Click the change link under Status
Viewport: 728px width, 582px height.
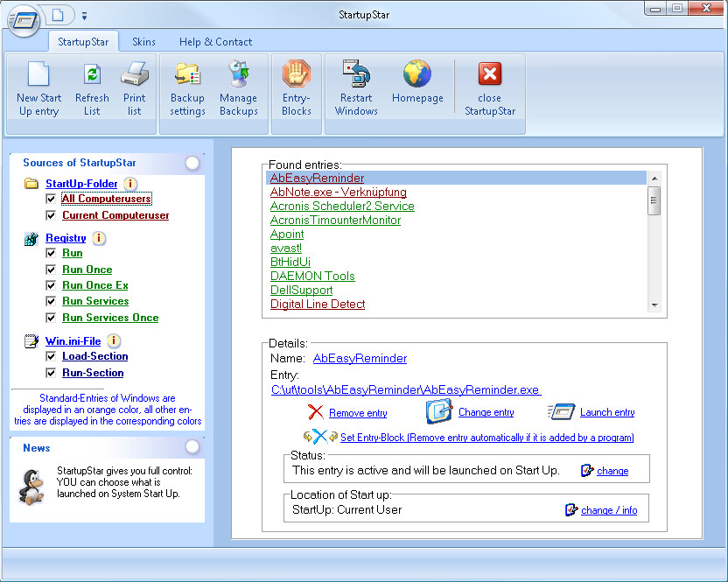point(612,471)
